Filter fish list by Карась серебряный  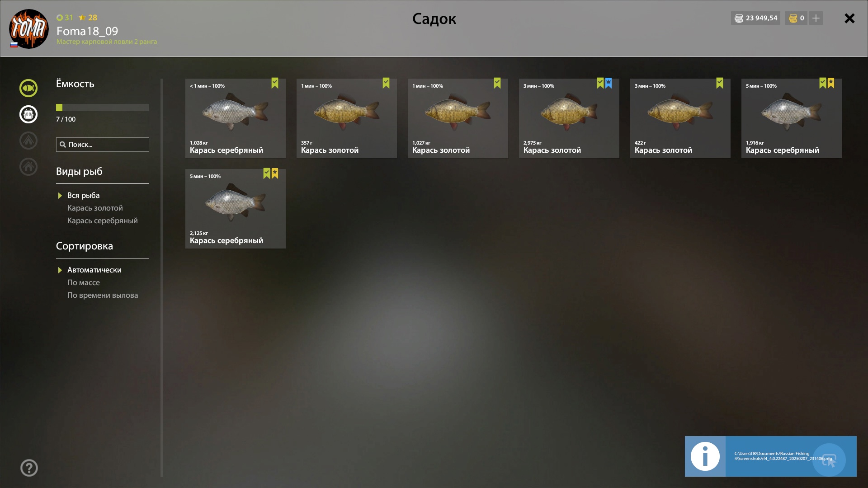[x=102, y=221]
